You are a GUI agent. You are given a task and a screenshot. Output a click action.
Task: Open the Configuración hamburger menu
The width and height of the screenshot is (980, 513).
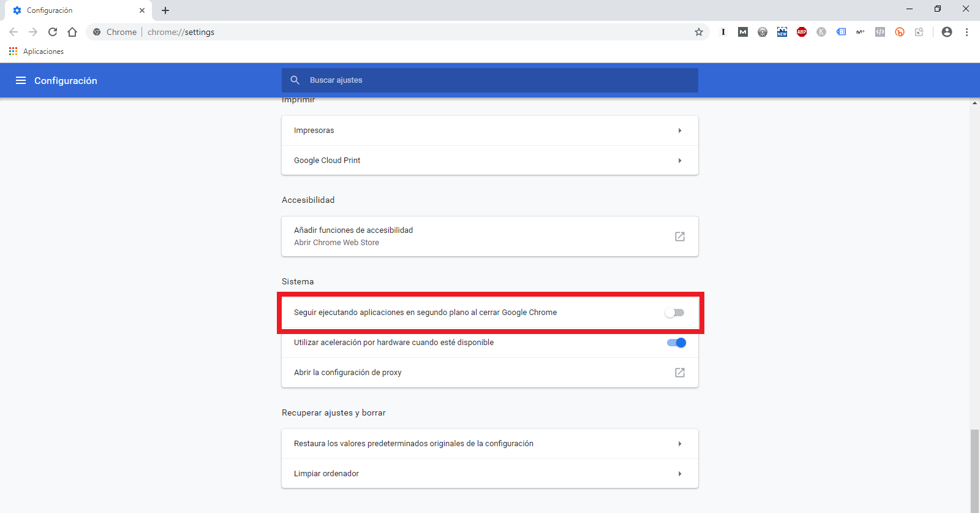coord(21,80)
